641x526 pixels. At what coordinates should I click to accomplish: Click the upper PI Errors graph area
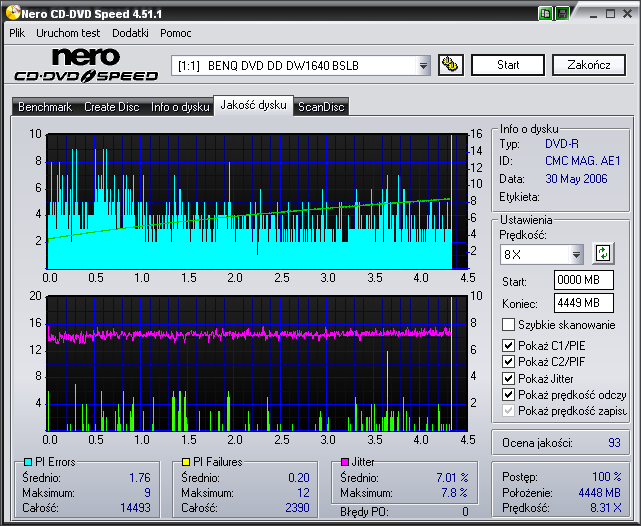coord(257,201)
